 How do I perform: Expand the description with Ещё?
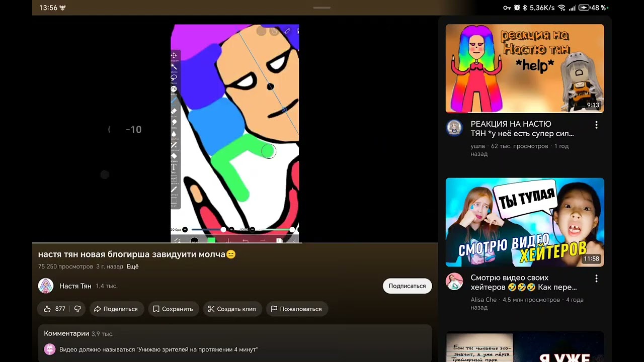click(x=132, y=266)
